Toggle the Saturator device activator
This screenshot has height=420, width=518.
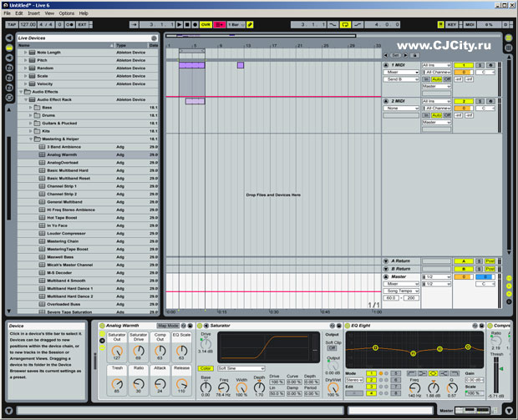coord(200,326)
